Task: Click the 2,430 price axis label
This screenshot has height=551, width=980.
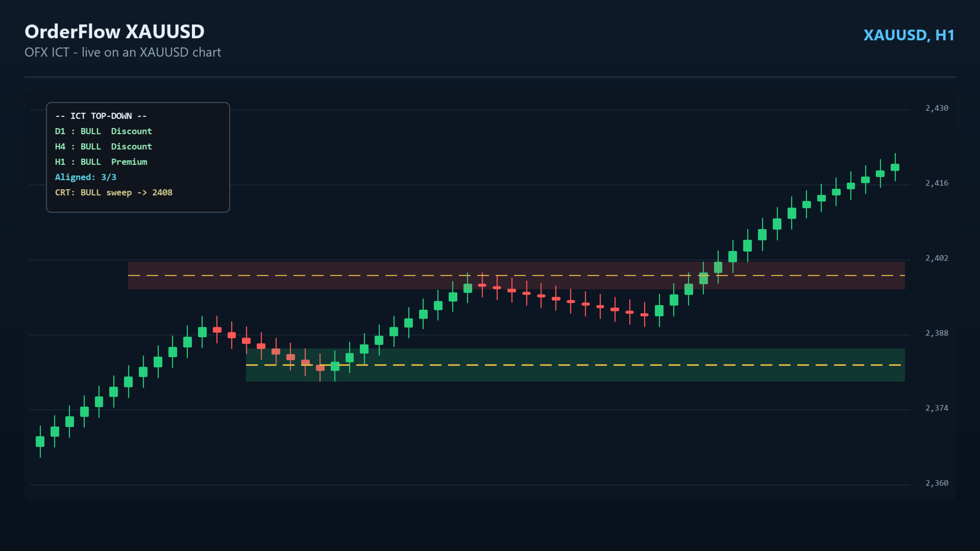Action: (x=937, y=108)
